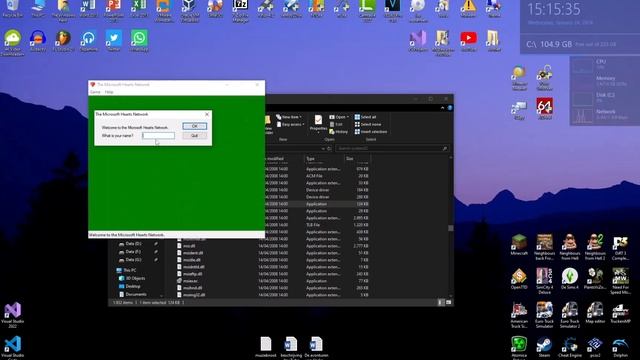Select the Steam desktop shortcut
640x360 pixels.
(x=544, y=348)
